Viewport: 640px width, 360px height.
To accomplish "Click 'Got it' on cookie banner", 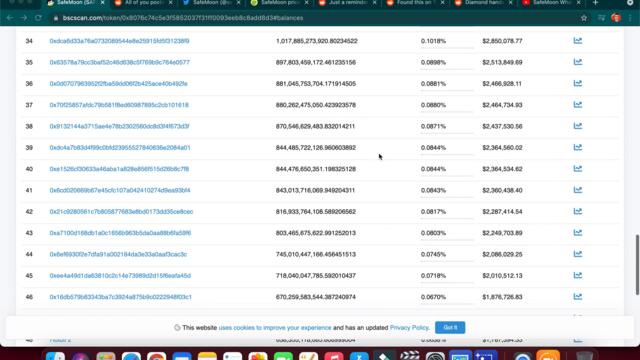I will (x=450, y=327).
